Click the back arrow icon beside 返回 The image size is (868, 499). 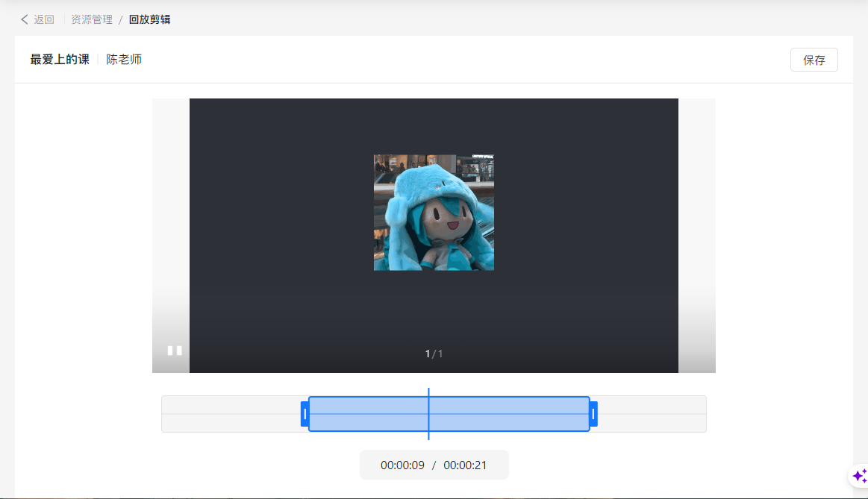pos(25,19)
